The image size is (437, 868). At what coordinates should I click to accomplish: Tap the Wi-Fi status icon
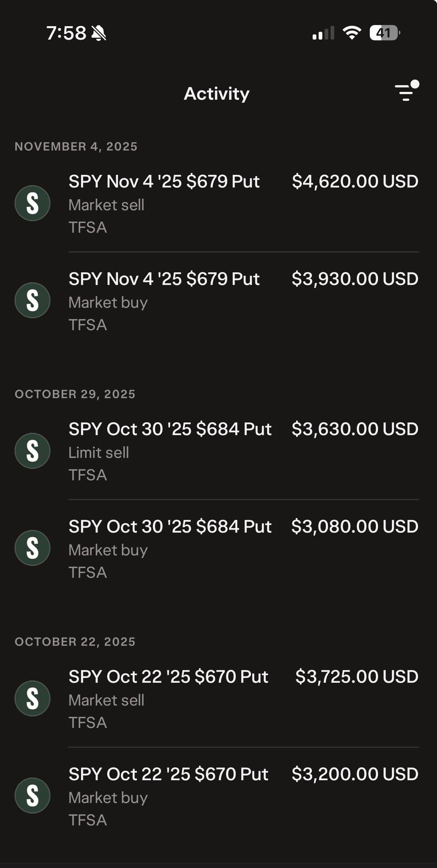click(x=352, y=33)
